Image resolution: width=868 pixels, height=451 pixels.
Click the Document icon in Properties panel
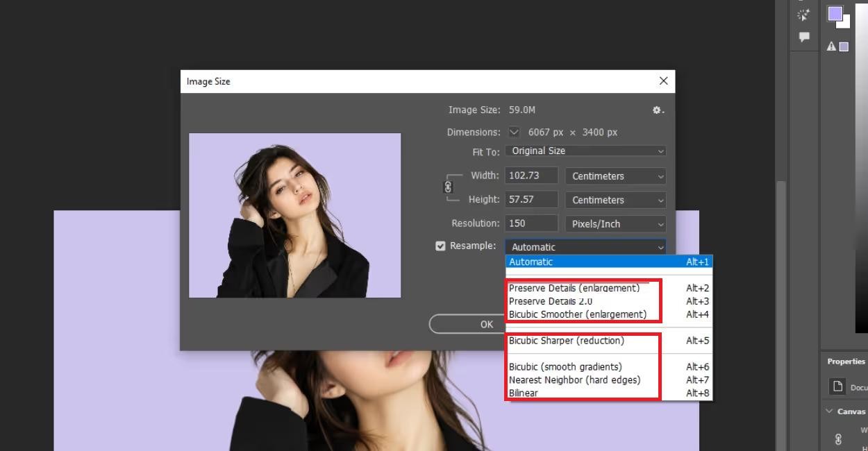(838, 386)
